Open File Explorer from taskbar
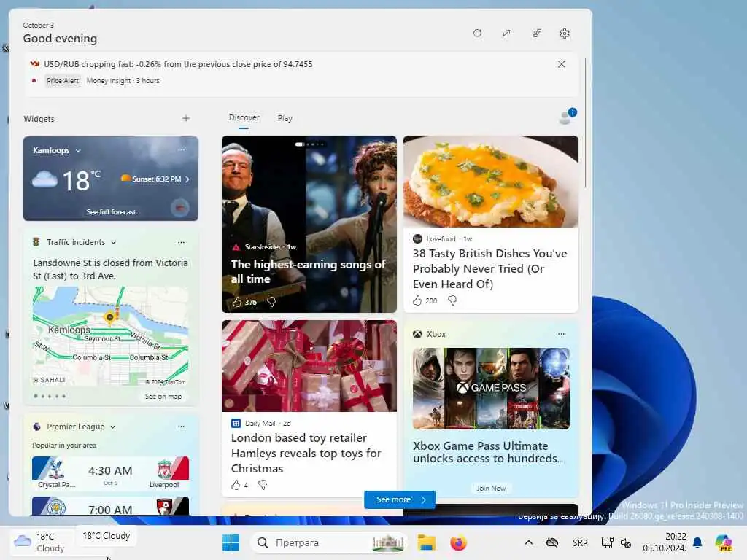 point(426,542)
